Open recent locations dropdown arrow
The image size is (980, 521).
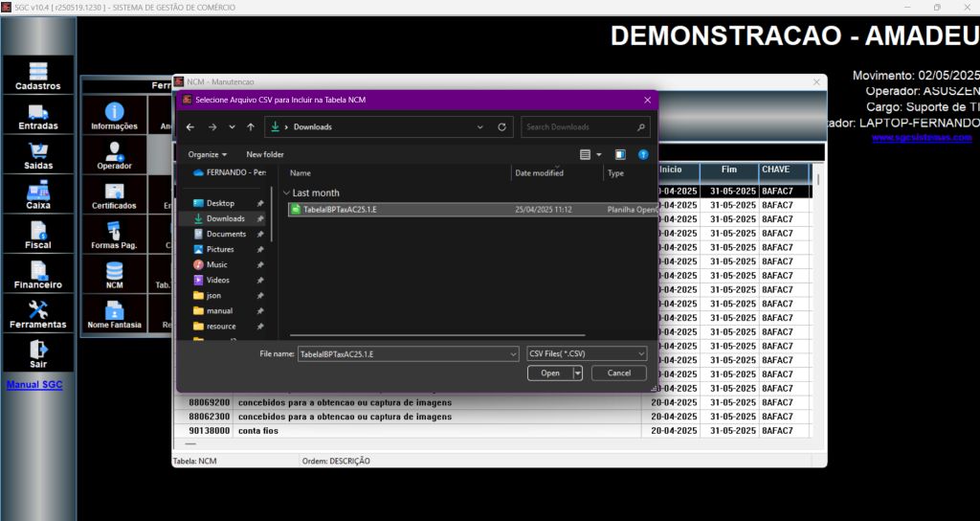pos(232,127)
